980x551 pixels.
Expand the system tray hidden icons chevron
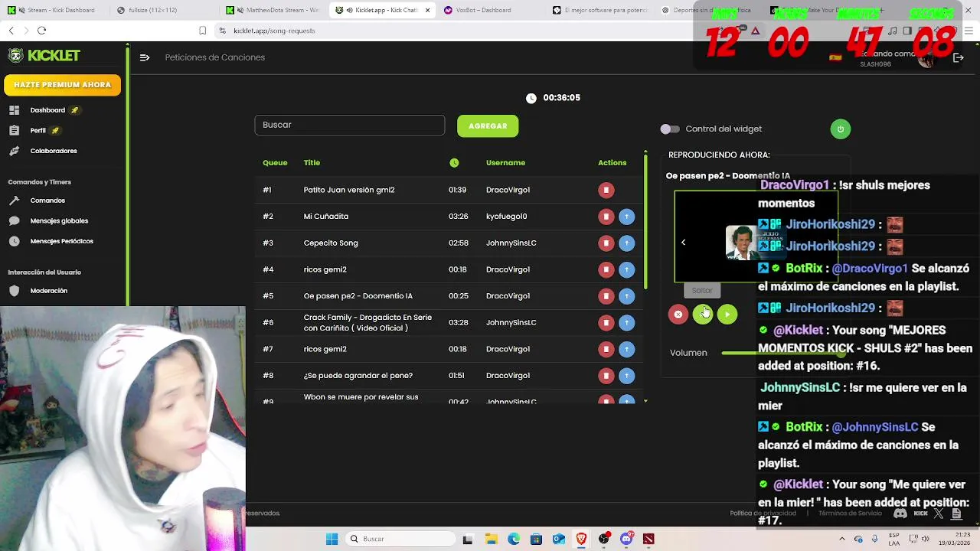[x=841, y=539]
